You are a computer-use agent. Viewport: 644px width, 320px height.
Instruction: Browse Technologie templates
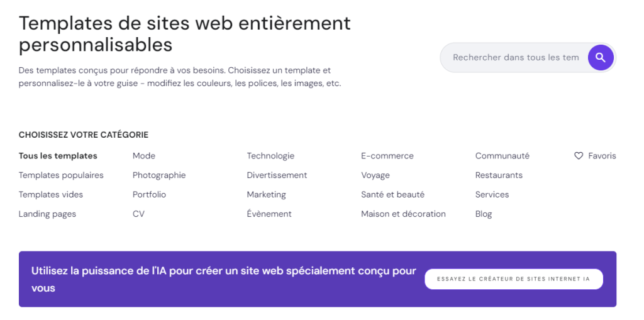point(270,156)
